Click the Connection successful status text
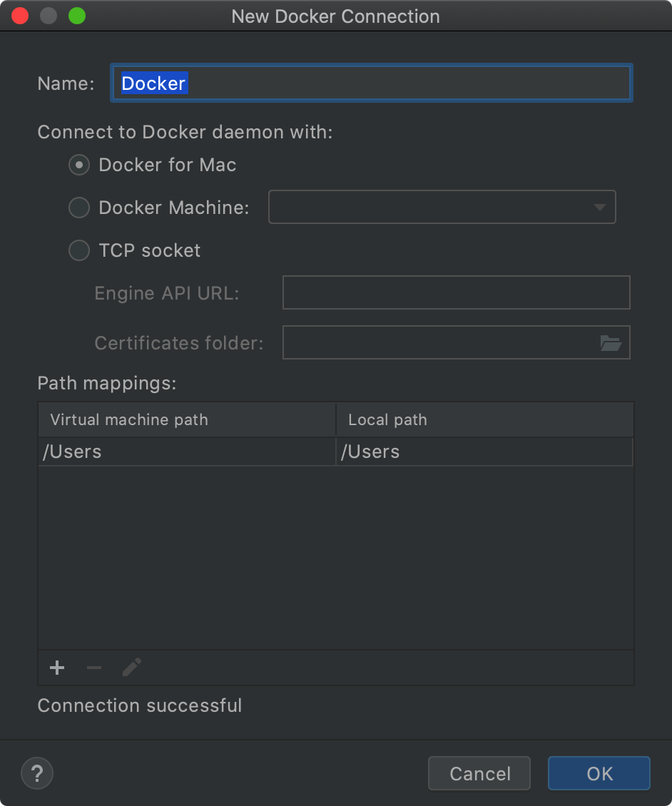 pos(139,705)
